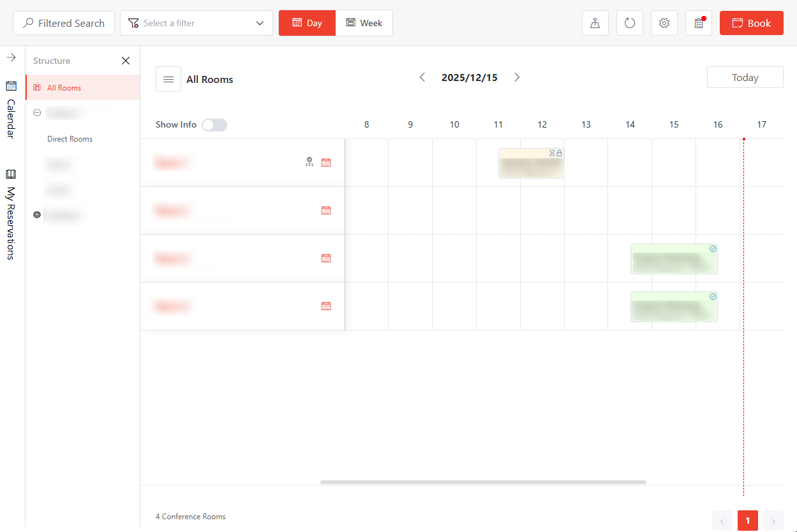This screenshot has height=532, width=797.
Task: Open the reservation list clipboard with notification
Action: (x=698, y=22)
